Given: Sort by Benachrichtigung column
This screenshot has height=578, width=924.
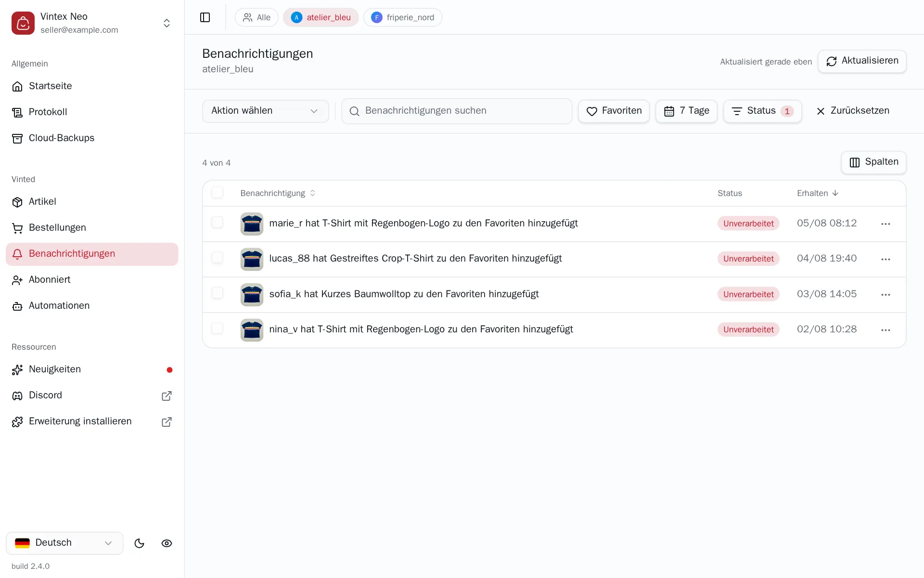Looking at the screenshot, I should click(278, 193).
